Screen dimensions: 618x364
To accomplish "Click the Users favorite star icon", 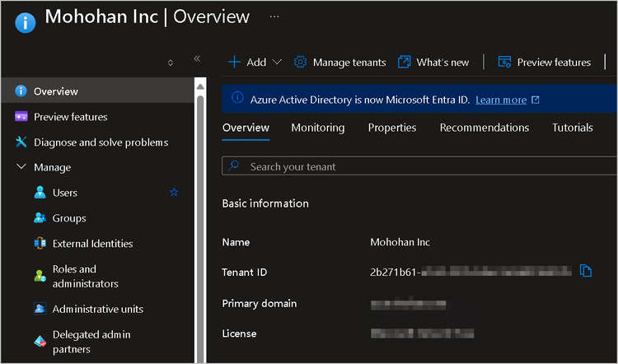I will [174, 193].
